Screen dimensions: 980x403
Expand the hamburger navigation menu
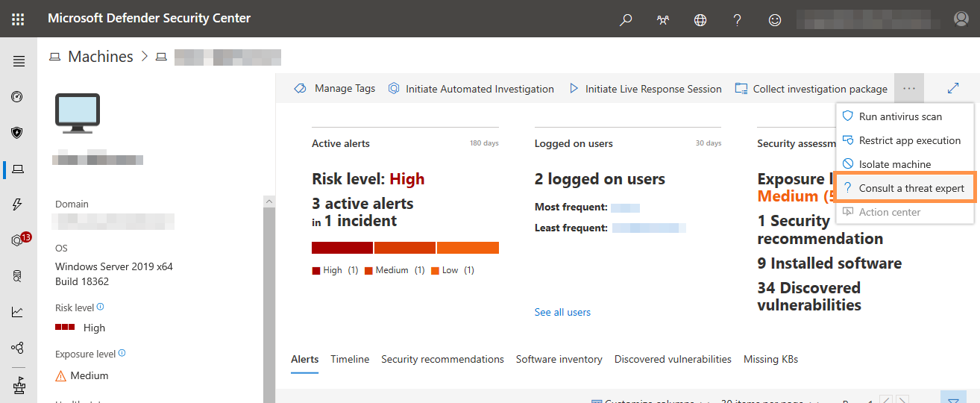pos(19,61)
